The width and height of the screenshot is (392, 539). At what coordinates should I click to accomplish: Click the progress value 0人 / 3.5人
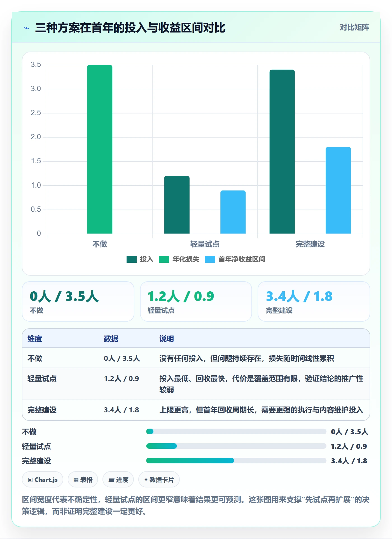349,432
